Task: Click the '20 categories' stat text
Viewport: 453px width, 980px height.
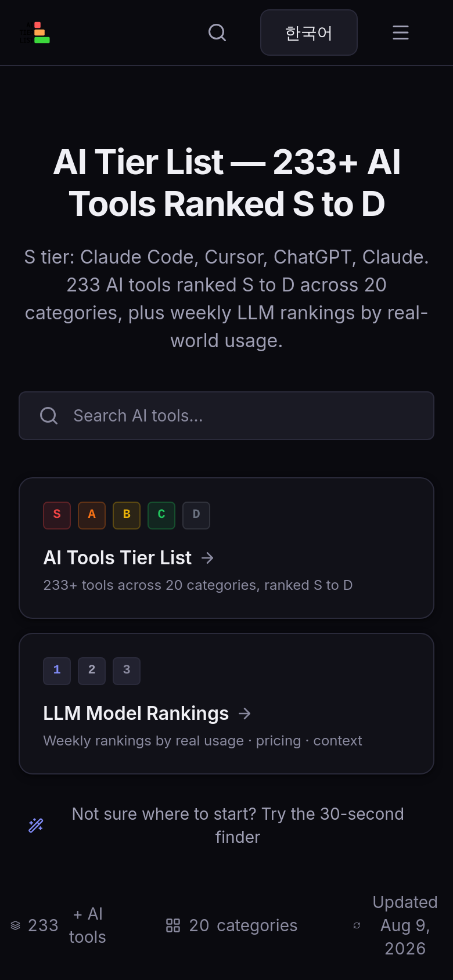Action: point(243,925)
